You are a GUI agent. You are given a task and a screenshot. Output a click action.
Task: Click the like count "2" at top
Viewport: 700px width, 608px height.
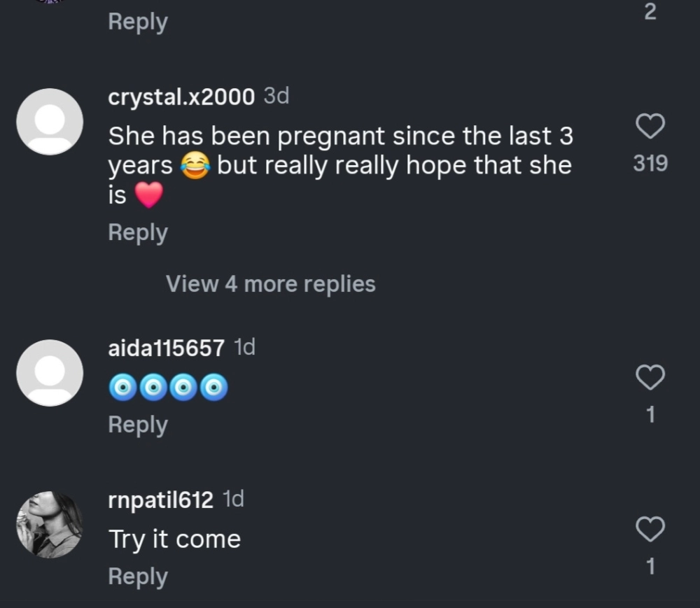[x=650, y=13]
